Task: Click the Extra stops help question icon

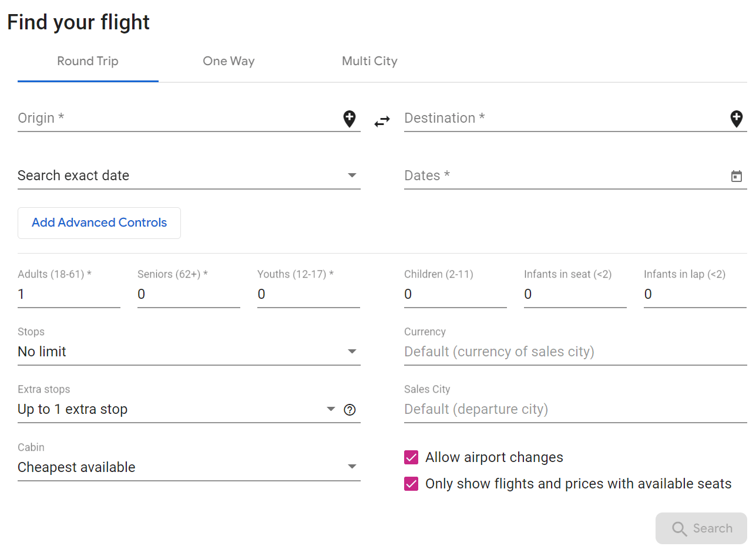Action: pyautogui.click(x=350, y=410)
